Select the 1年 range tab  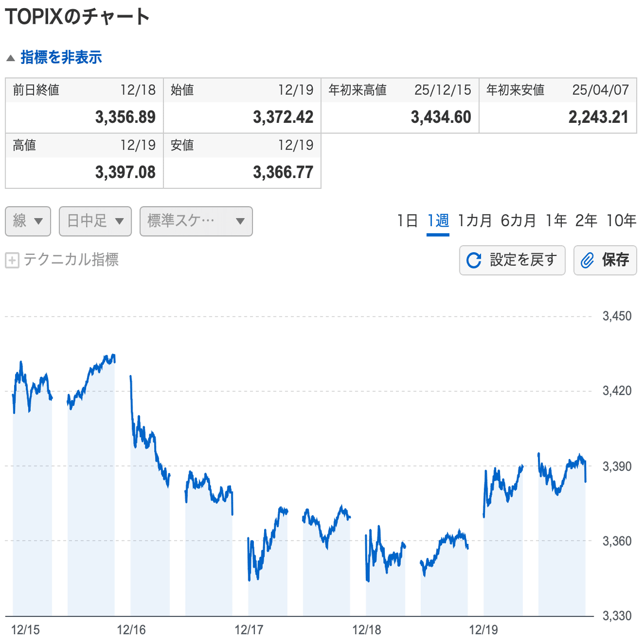pyautogui.click(x=556, y=221)
